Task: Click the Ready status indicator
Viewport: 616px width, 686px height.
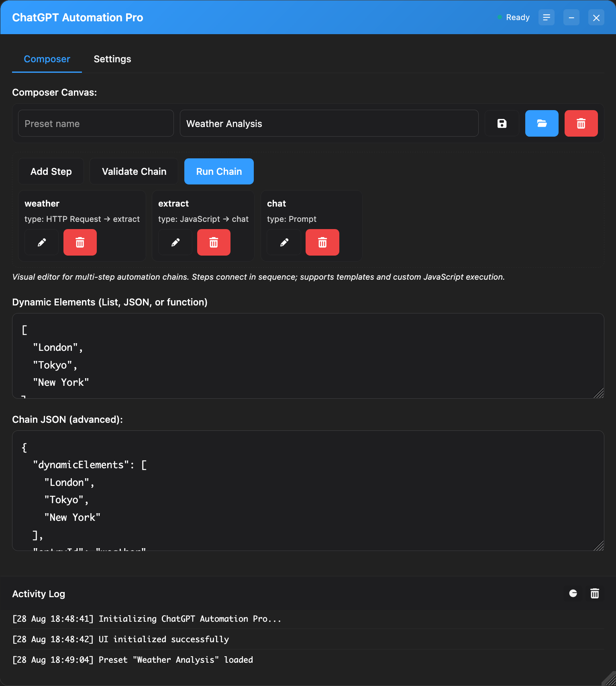Action: (514, 17)
